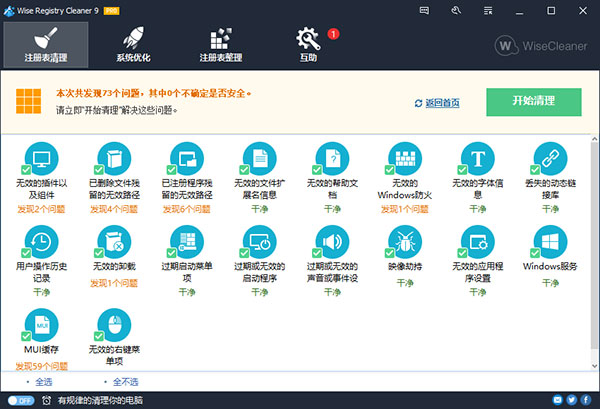Click the 开始清理 button
This screenshot has width=600, height=409.
pos(533,103)
